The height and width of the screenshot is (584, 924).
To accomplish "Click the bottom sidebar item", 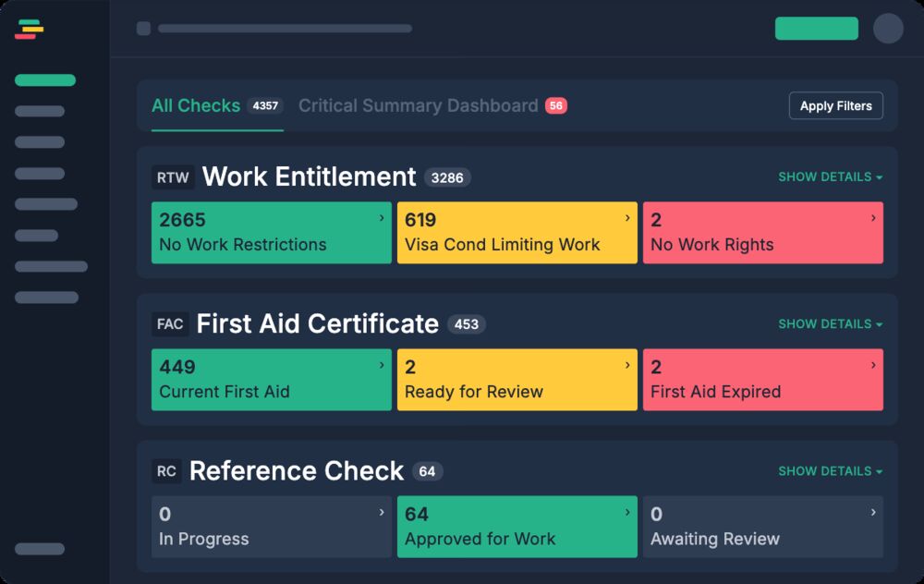I will pyautogui.click(x=40, y=549).
